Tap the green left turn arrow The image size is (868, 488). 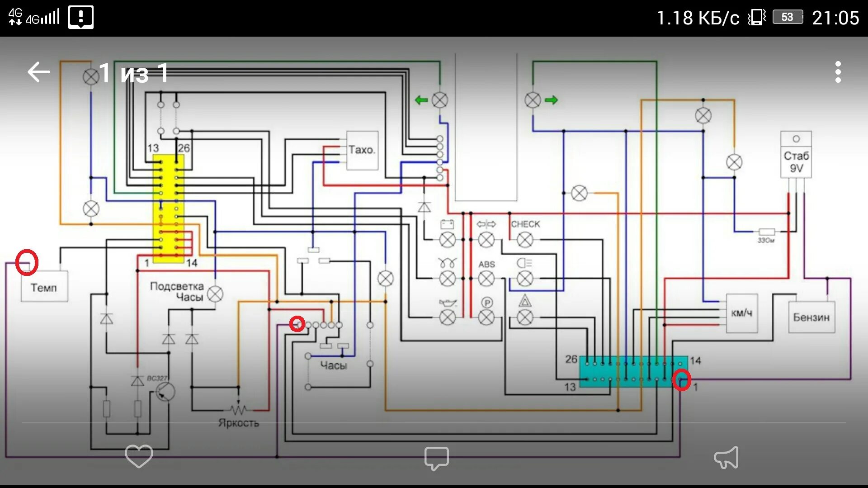click(421, 100)
